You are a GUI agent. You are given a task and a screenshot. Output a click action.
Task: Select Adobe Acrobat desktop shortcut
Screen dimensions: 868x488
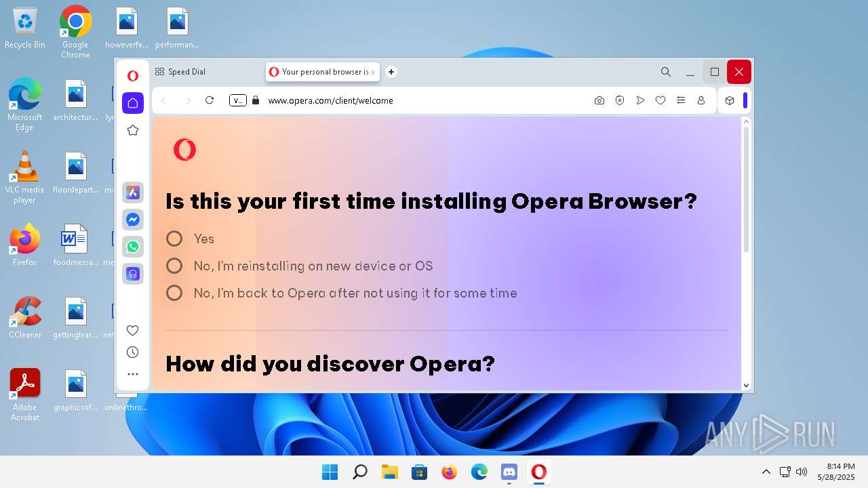tap(25, 394)
